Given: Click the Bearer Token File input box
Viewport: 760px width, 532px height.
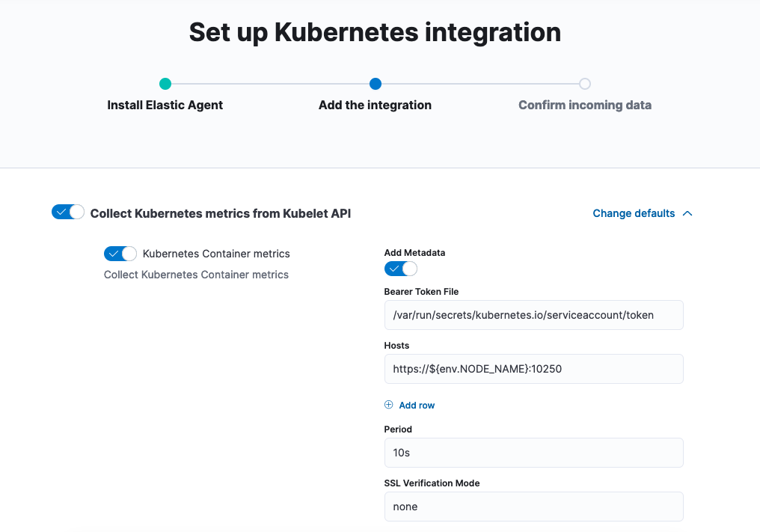Looking at the screenshot, I should tap(533, 315).
